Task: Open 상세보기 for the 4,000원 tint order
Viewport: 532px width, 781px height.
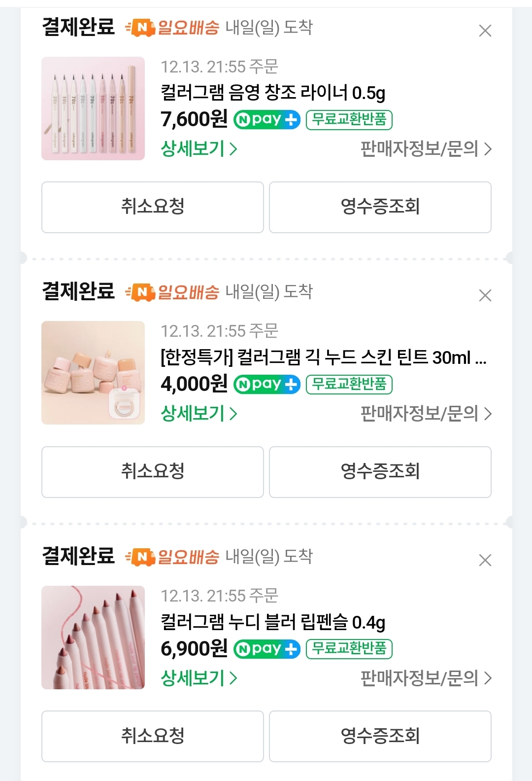Action: coord(199,413)
